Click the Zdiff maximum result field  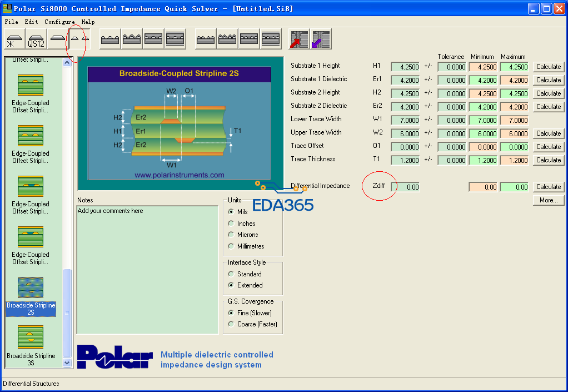[x=515, y=187]
